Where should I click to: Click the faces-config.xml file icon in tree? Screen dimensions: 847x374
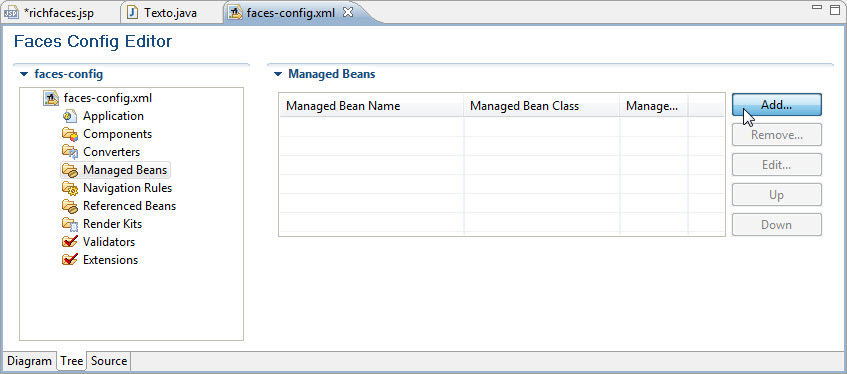point(51,98)
